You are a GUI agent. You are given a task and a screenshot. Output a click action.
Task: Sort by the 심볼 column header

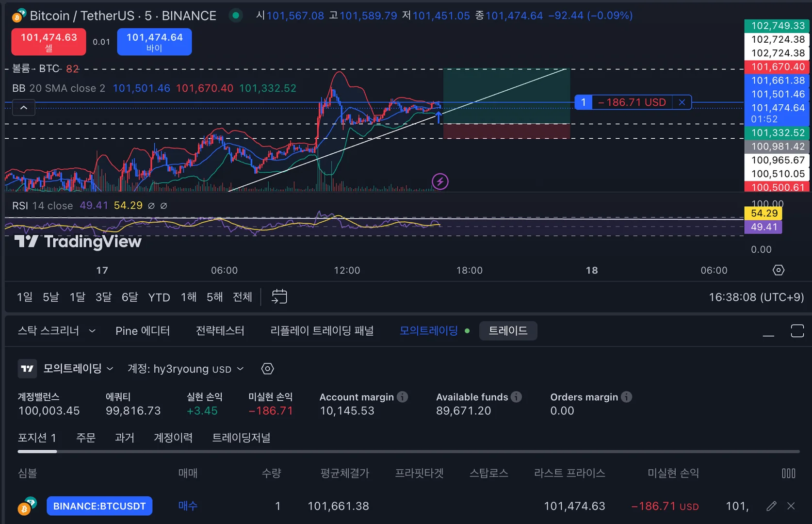27,473
